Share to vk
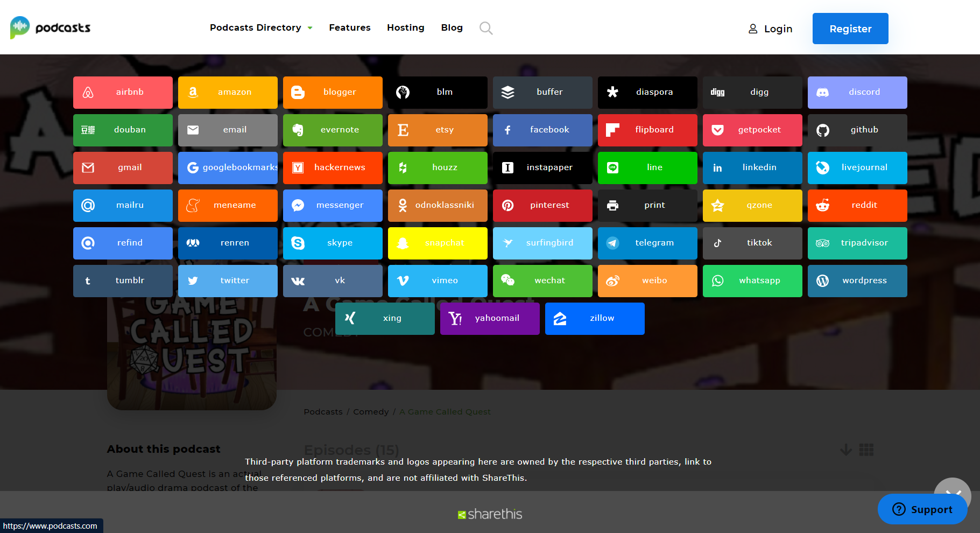 [x=333, y=281]
